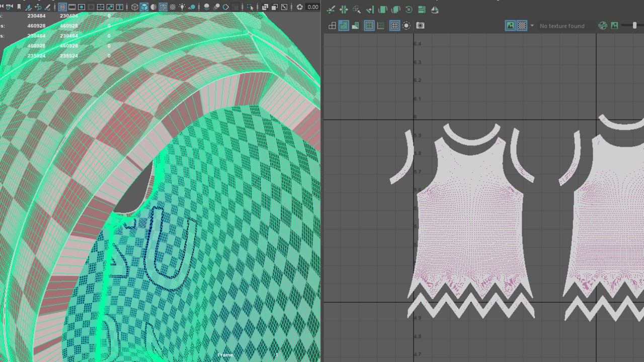Enable screen space ambient occlusion icon
Viewport: 644px width, 362px height.
(x=207, y=7)
